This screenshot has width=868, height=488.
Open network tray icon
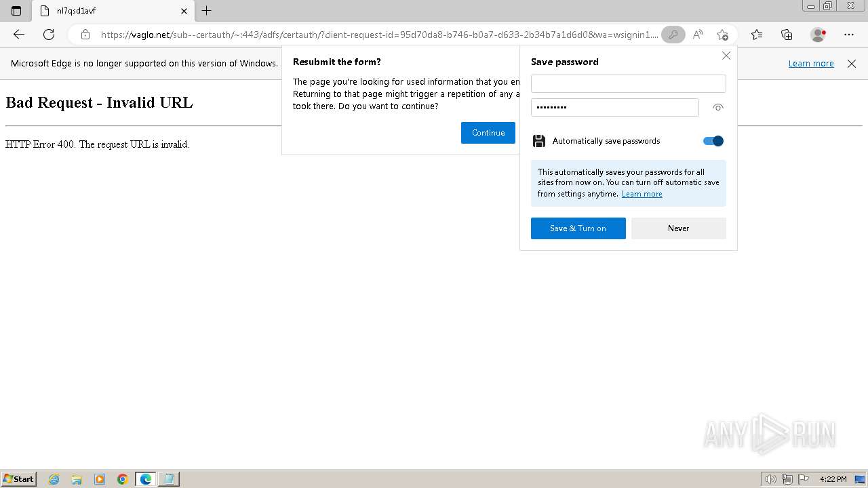click(787, 479)
